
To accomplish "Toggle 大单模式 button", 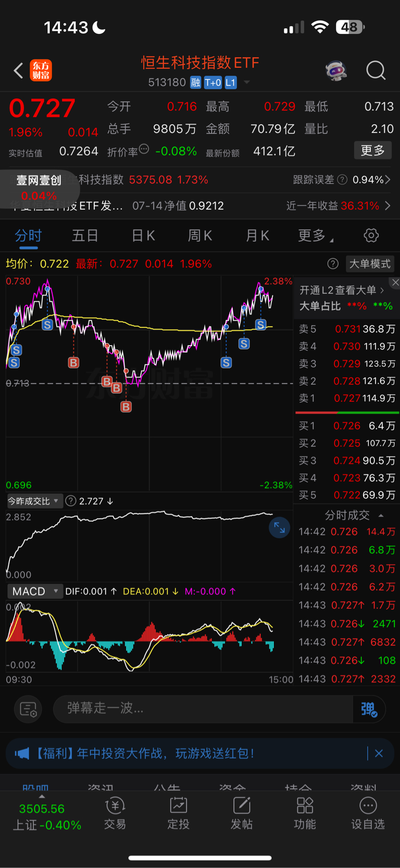I will (370, 264).
